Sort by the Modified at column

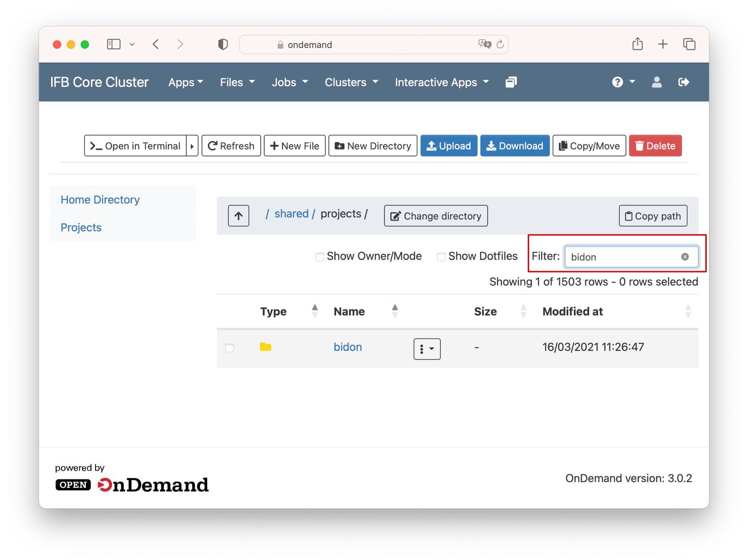(688, 311)
